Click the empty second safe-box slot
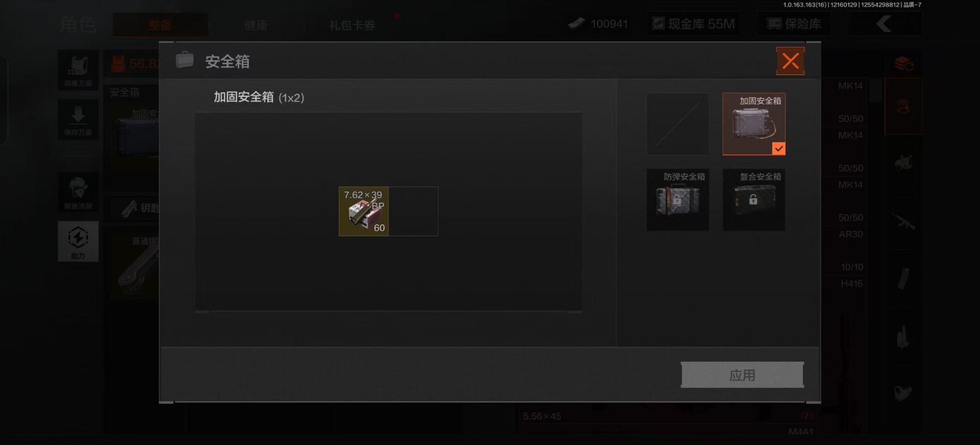Screen dimensions: 980x445 click(413, 211)
